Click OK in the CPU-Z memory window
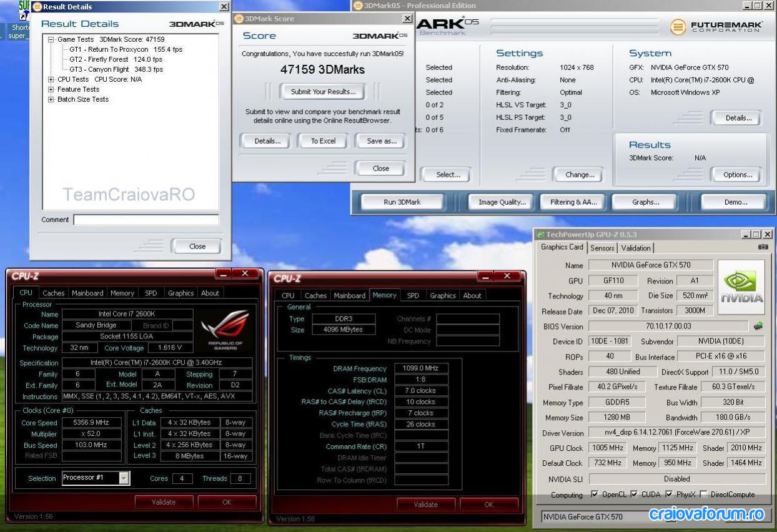The height and width of the screenshot is (532, 777). tap(488, 505)
